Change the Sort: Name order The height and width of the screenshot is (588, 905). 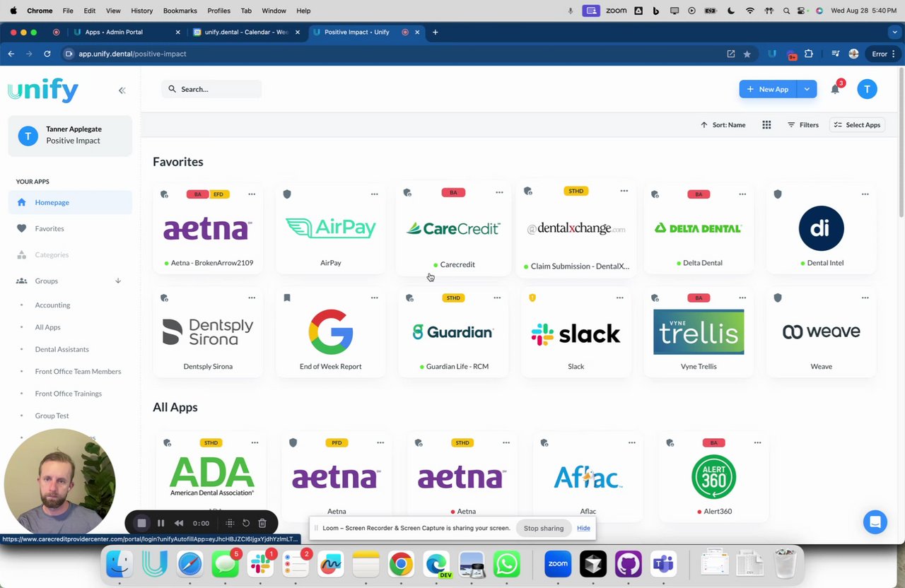[723, 125]
